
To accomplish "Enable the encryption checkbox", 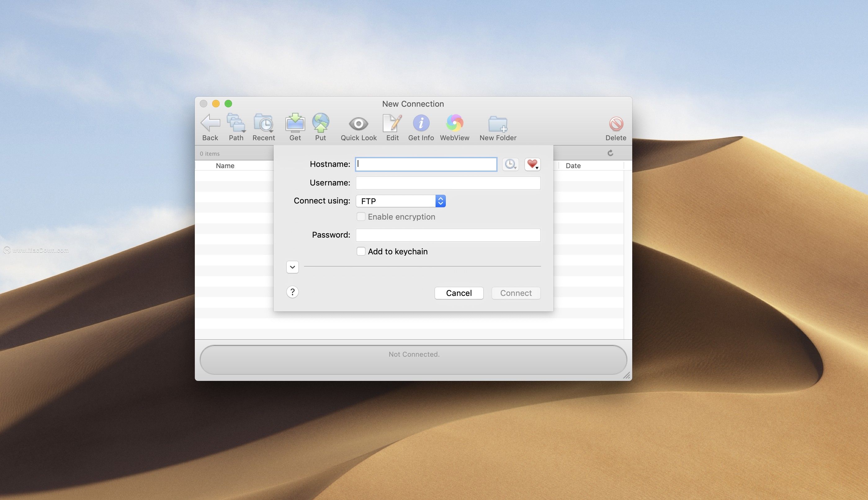I will click(361, 217).
